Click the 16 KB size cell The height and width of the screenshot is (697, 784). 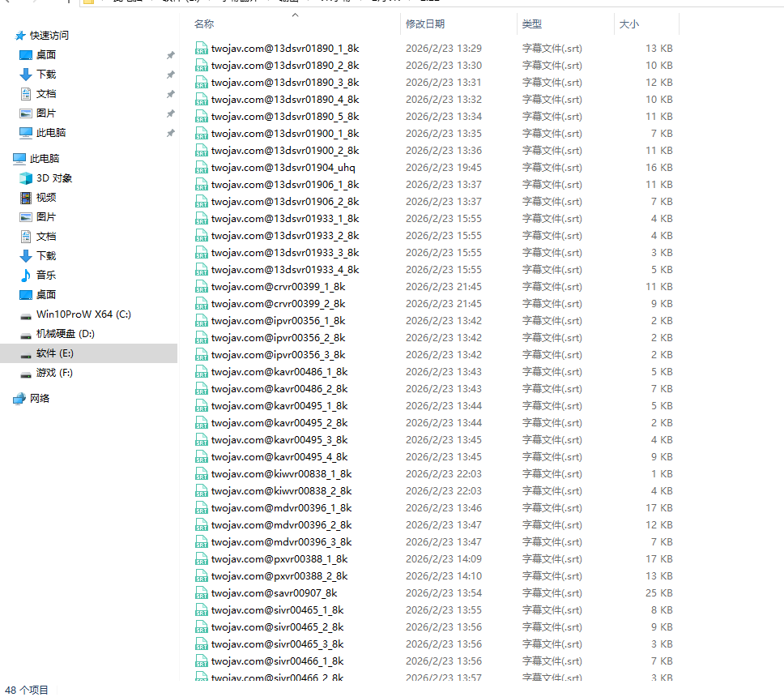(659, 168)
